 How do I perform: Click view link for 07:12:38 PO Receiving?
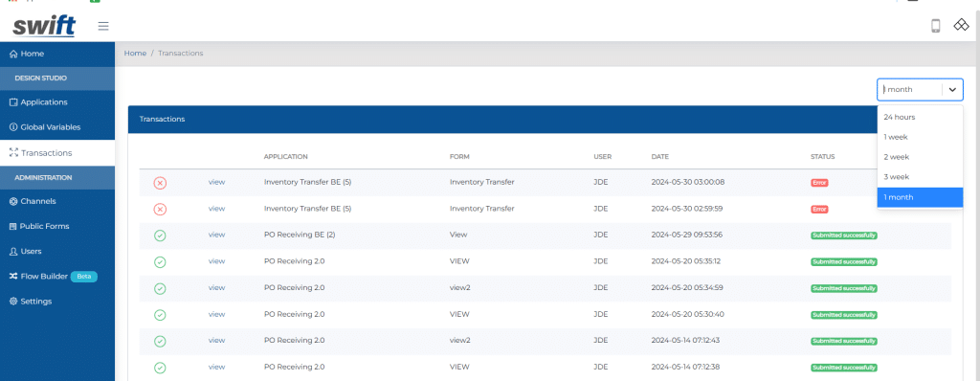pyautogui.click(x=216, y=367)
